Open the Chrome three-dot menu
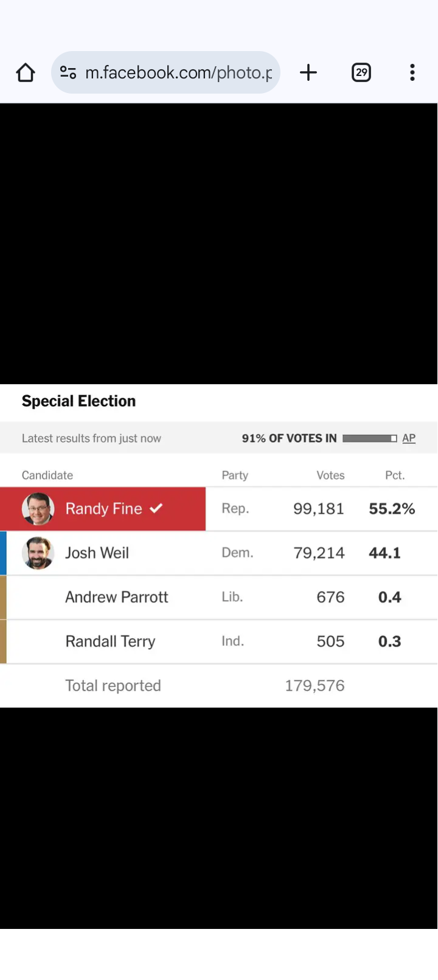Viewport: 438px width, 980px height. (412, 73)
